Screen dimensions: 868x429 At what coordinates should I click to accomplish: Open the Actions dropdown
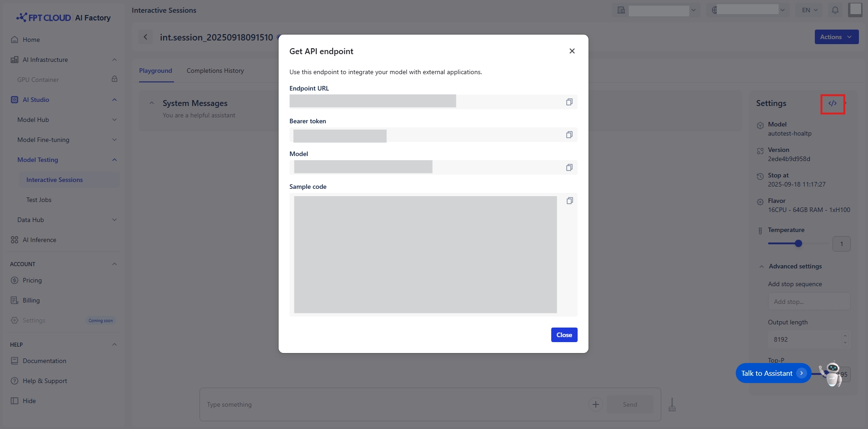[x=836, y=37]
